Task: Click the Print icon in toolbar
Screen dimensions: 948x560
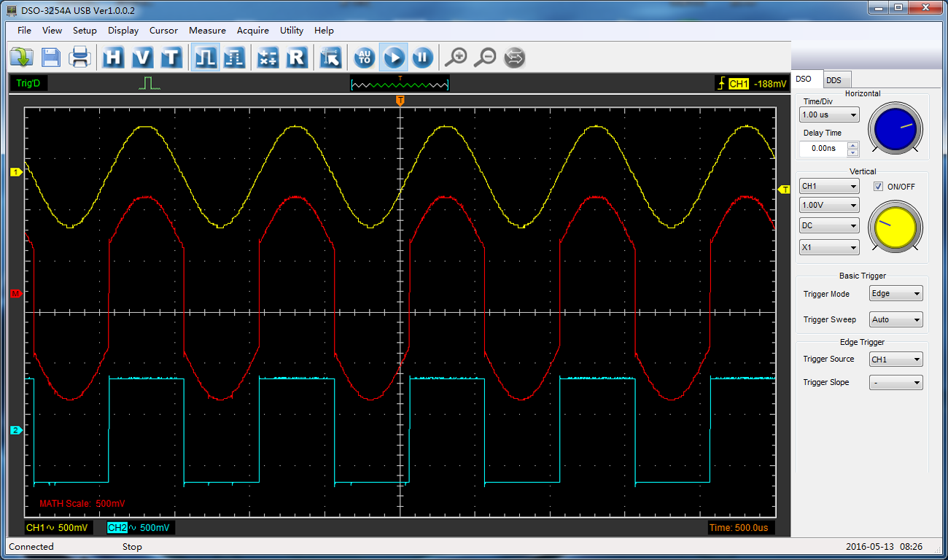Action: point(79,58)
